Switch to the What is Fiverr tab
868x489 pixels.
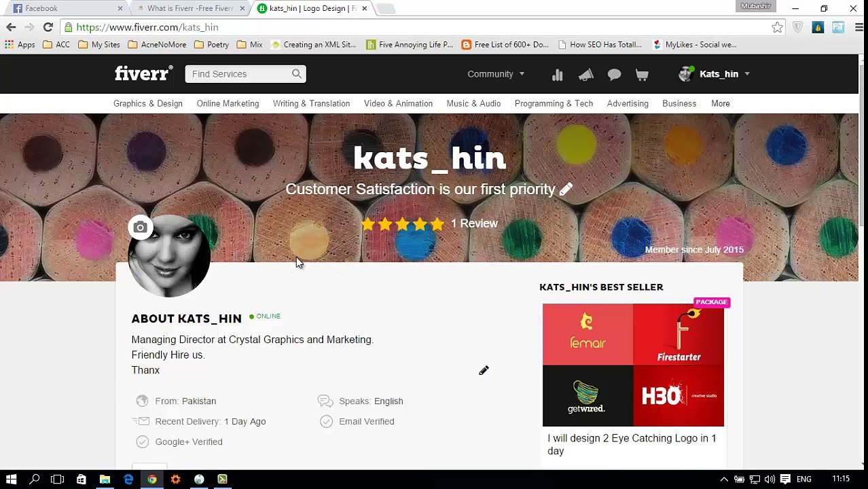pos(190,8)
